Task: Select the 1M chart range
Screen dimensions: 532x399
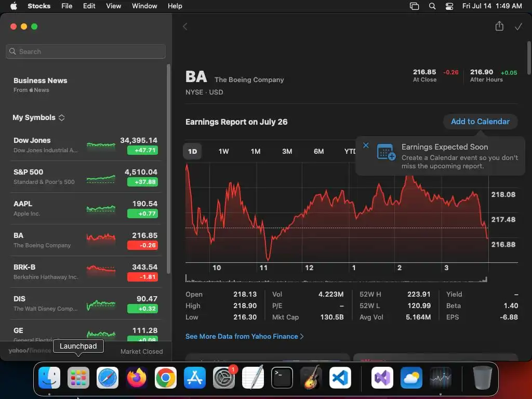Action: click(256, 151)
